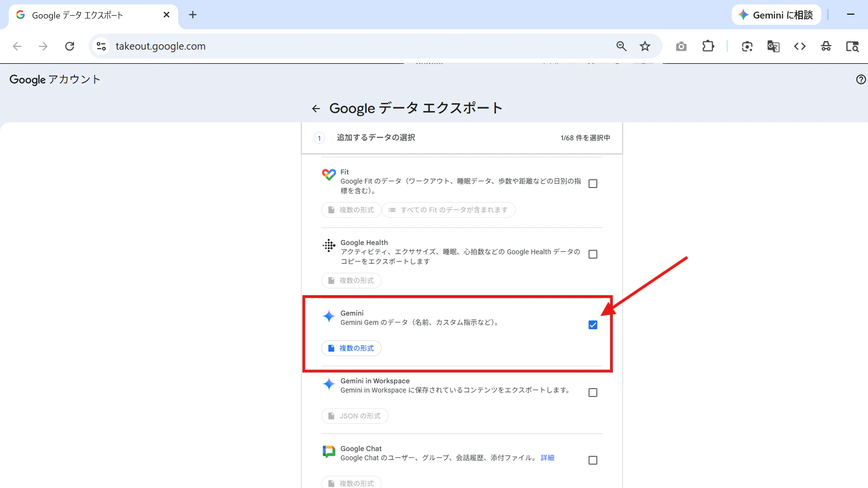Close the Google データ エクスポート tab
This screenshot has height=488, width=868.
166,15
